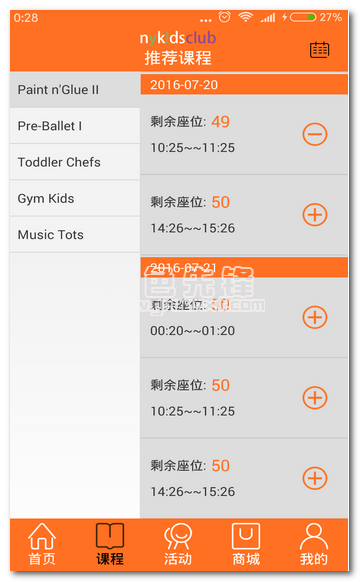Image resolution: width=360 pixels, height=582 pixels.
Task: Open the 课程 courses tab
Action: [110, 544]
